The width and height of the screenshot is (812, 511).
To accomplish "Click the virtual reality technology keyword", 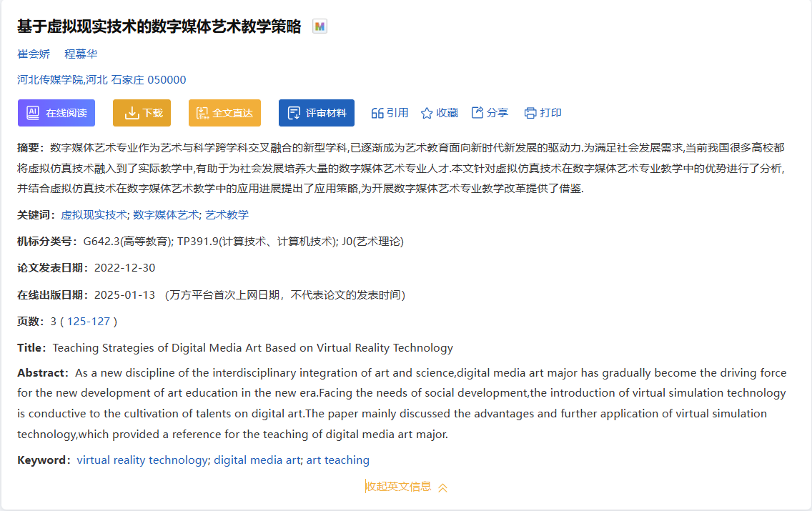I will point(142,460).
